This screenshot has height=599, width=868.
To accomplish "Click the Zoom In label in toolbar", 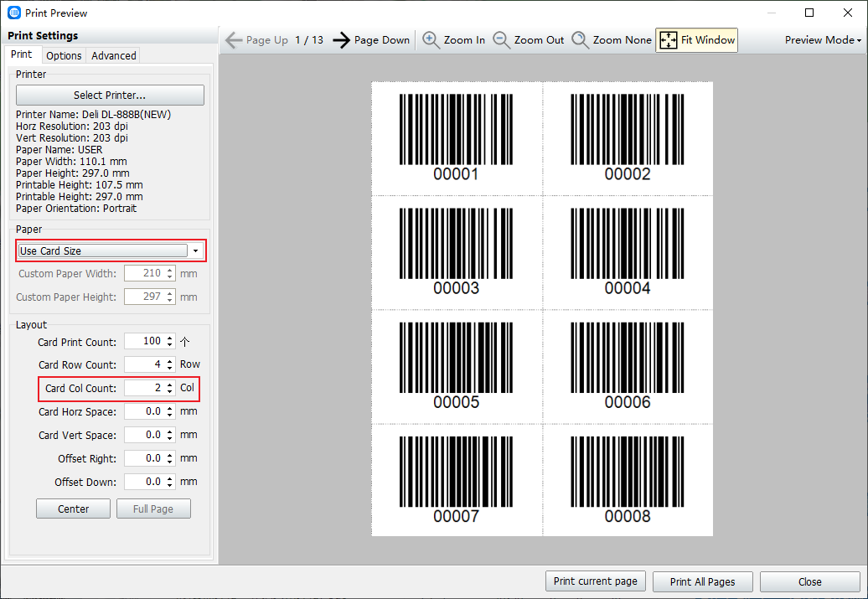I will pyautogui.click(x=464, y=40).
